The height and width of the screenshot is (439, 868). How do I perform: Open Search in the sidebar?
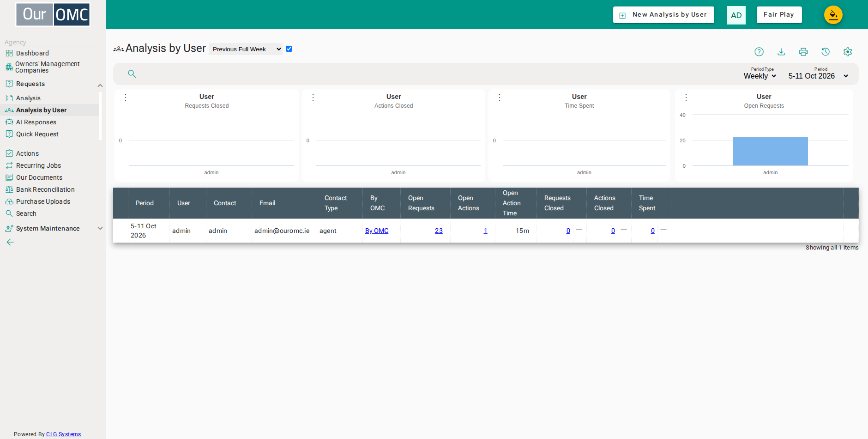[26, 213]
